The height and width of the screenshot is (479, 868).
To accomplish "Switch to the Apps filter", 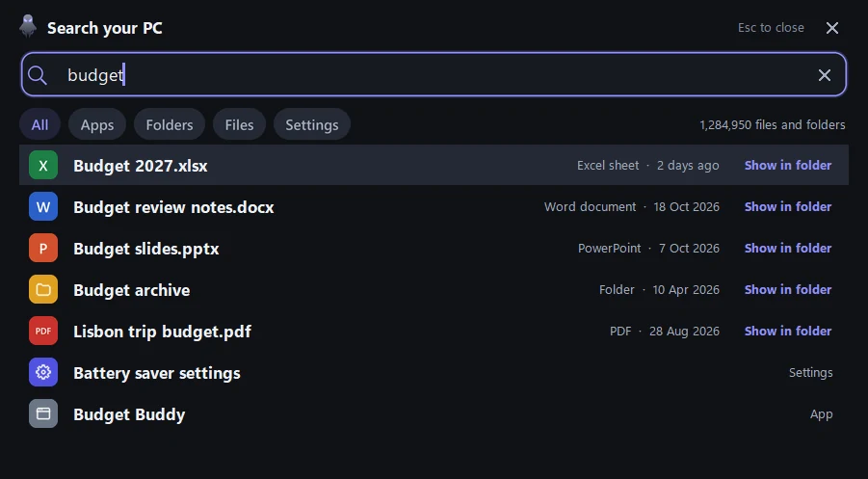I will click(x=97, y=124).
